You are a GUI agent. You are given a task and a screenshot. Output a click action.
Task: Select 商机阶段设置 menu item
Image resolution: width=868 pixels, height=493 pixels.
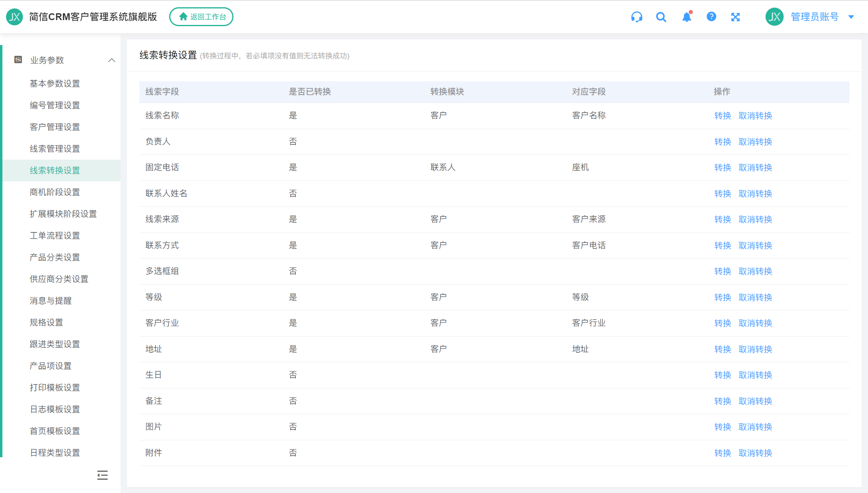[55, 192]
